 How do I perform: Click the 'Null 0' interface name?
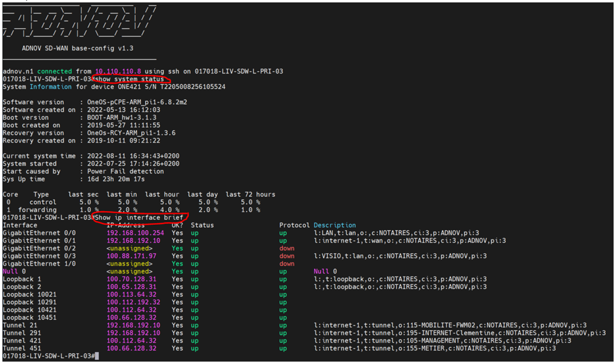coord(14,271)
